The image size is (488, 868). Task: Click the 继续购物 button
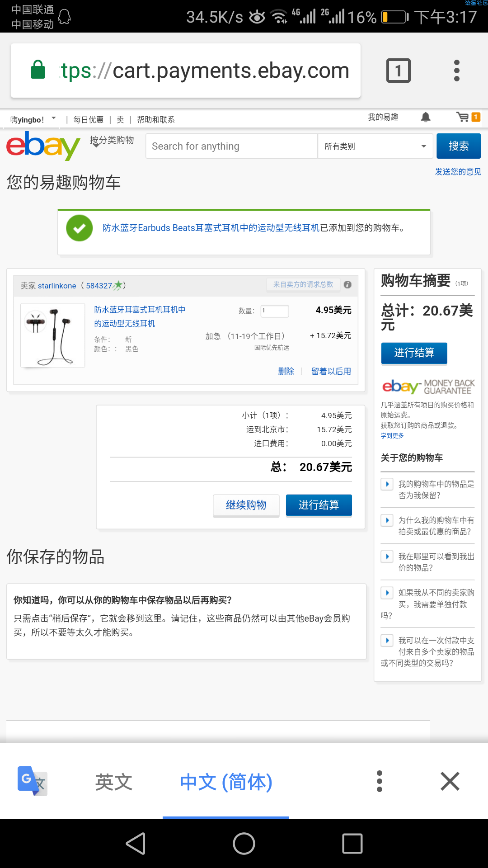[x=246, y=505]
